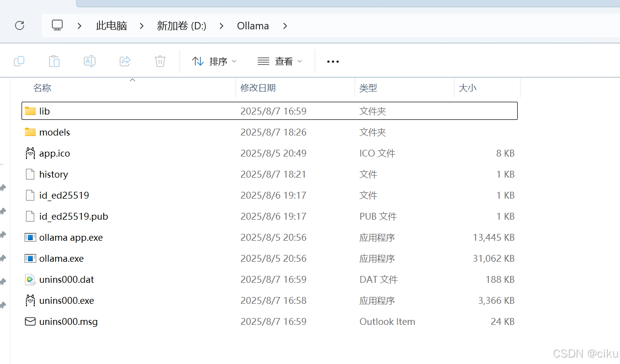This screenshot has height=364, width=620.
Task: Click the envelope icon of unins000.msg
Action: 30,321
